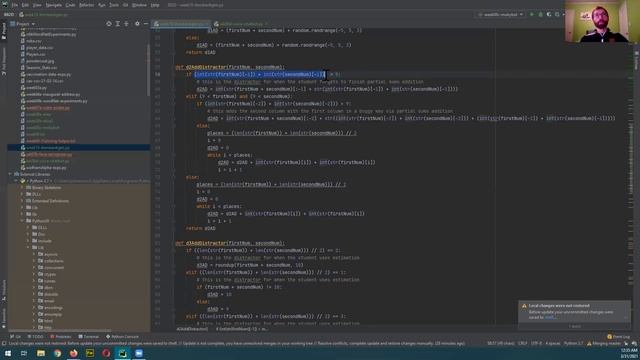Open the Edit menu
The height and width of the screenshot is (360, 640).
(25, 5)
